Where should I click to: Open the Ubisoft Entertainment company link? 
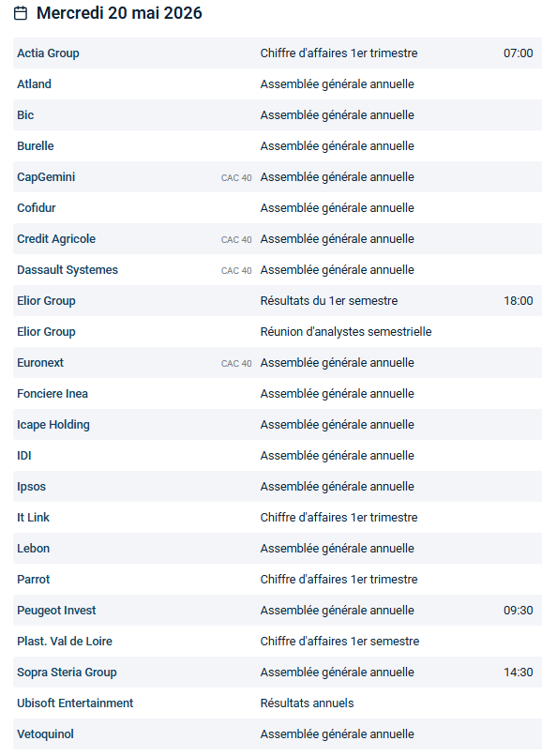(x=75, y=703)
